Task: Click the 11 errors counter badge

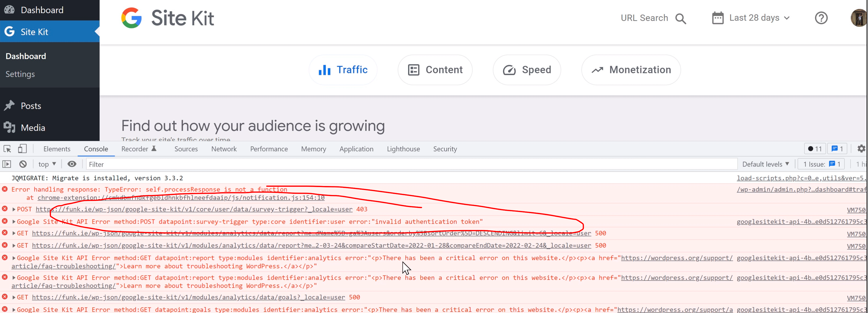Action: tap(815, 149)
